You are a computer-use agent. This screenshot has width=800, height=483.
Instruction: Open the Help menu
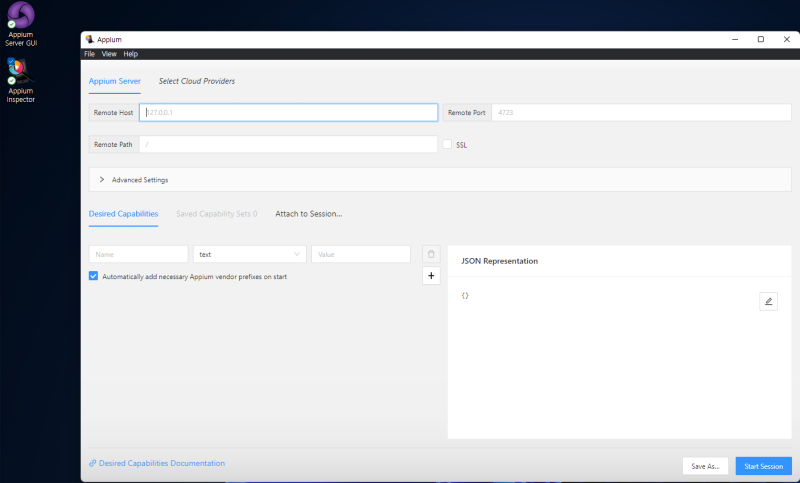131,54
